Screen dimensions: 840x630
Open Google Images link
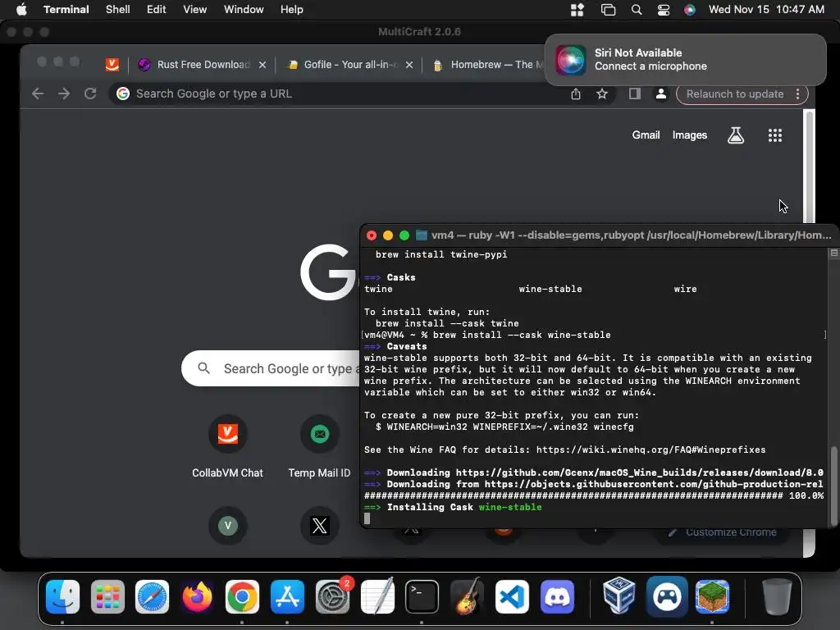689,135
